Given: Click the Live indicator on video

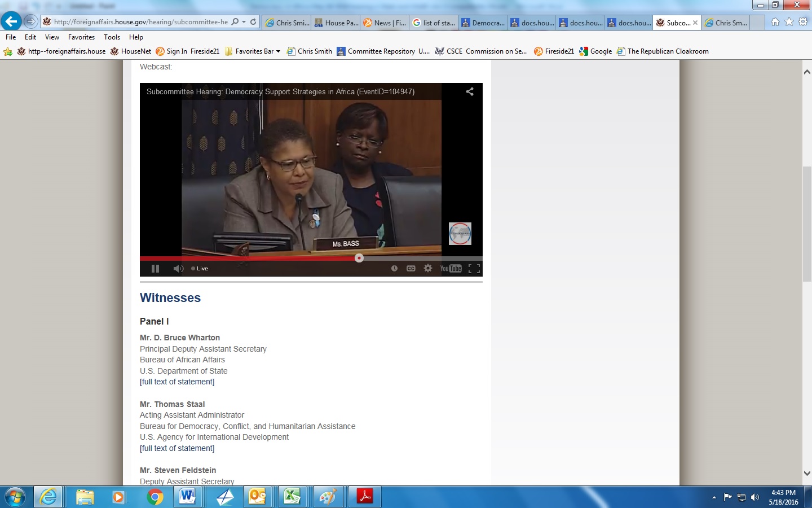Looking at the screenshot, I should coord(200,269).
